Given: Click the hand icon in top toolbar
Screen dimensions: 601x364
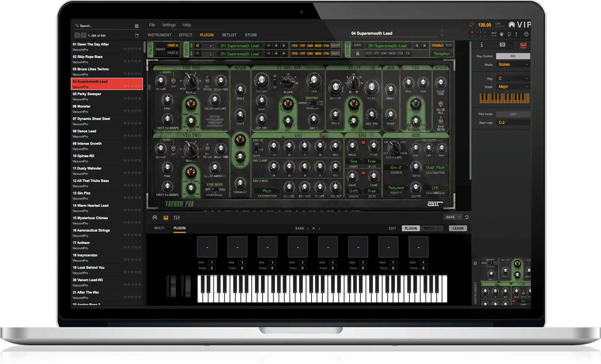Looking at the screenshot, I should click(501, 34).
